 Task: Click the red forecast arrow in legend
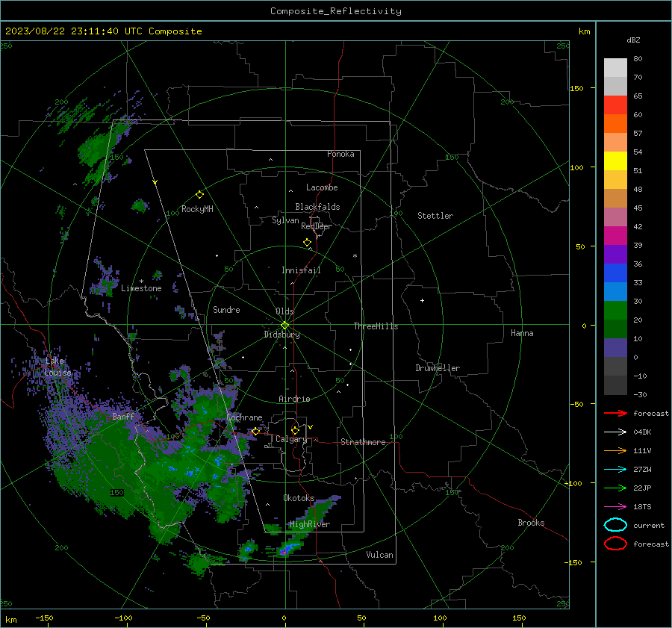[615, 413]
